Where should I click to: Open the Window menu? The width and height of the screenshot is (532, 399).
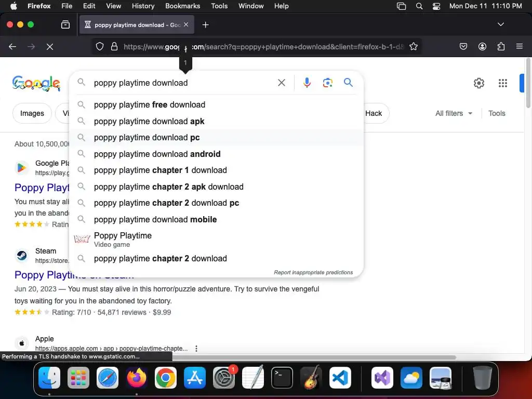tap(251, 6)
